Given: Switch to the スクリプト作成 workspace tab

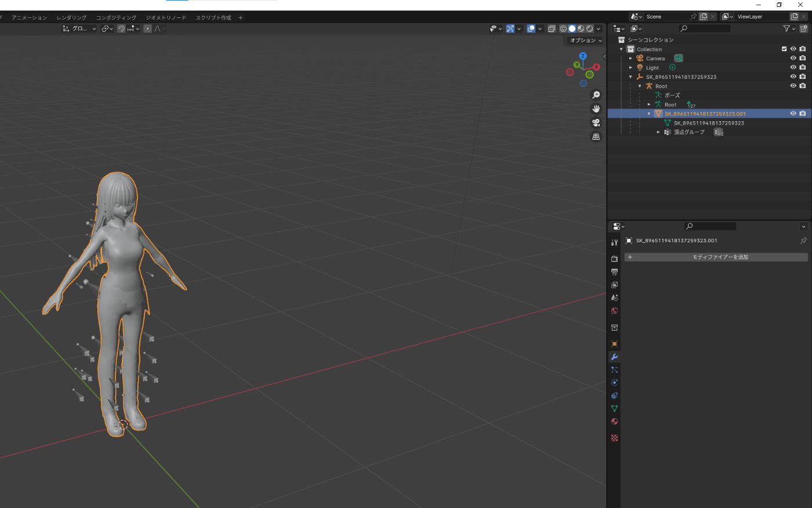Looking at the screenshot, I should 213,17.
